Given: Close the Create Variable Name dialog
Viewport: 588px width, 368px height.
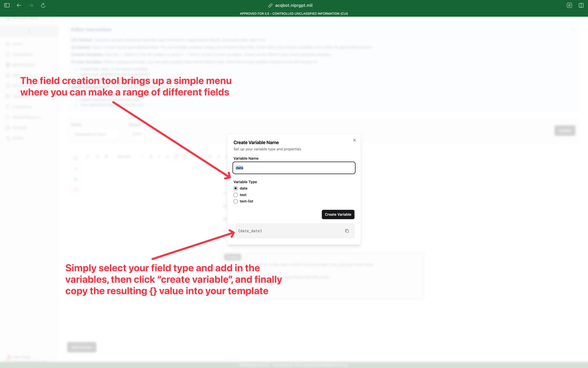Looking at the screenshot, I should 354,140.
